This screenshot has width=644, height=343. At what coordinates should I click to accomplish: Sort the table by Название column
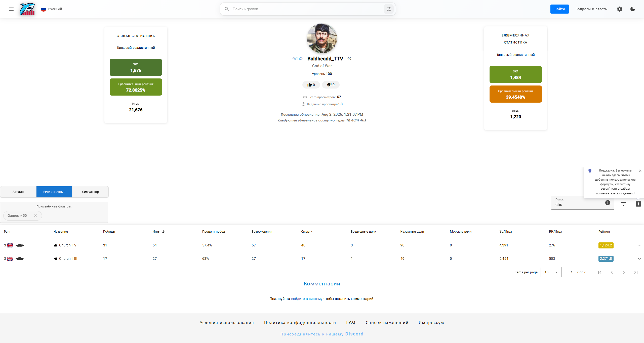coord(61,232)
